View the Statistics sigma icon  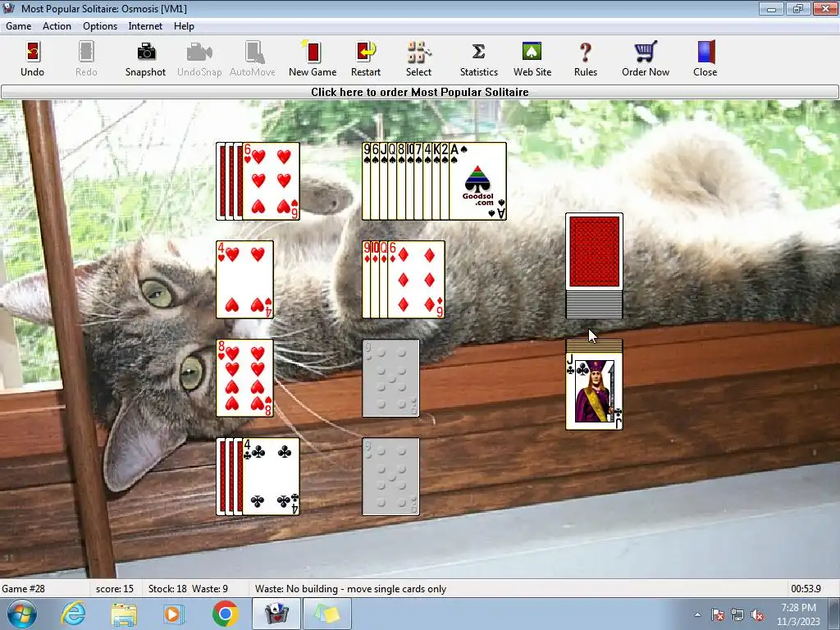click(478, 59)
